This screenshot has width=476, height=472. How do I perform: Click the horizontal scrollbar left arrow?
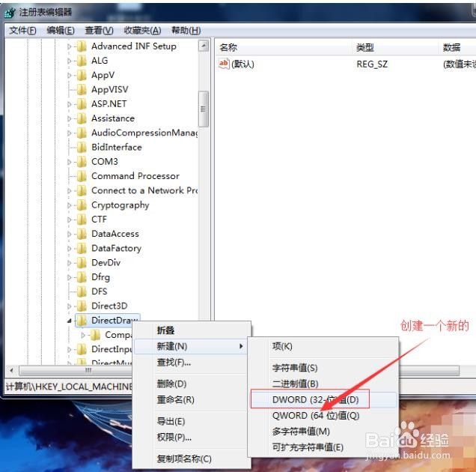pos(11,371)
